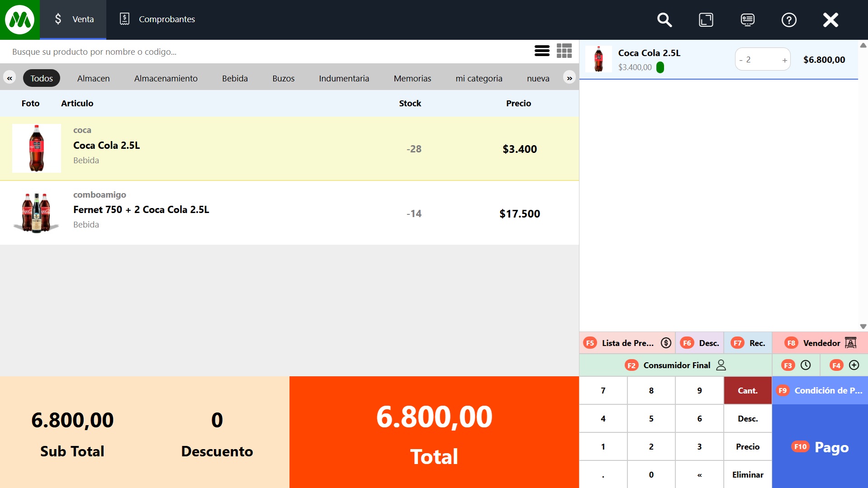Click the plus circle icon next to F4
868x488 pixels.
[x=854, y=365]
